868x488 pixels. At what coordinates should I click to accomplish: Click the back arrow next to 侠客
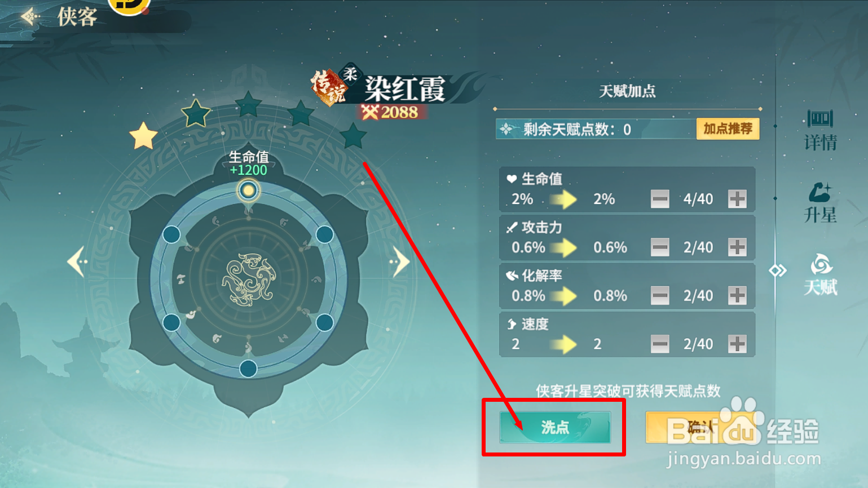coord(29,17)
